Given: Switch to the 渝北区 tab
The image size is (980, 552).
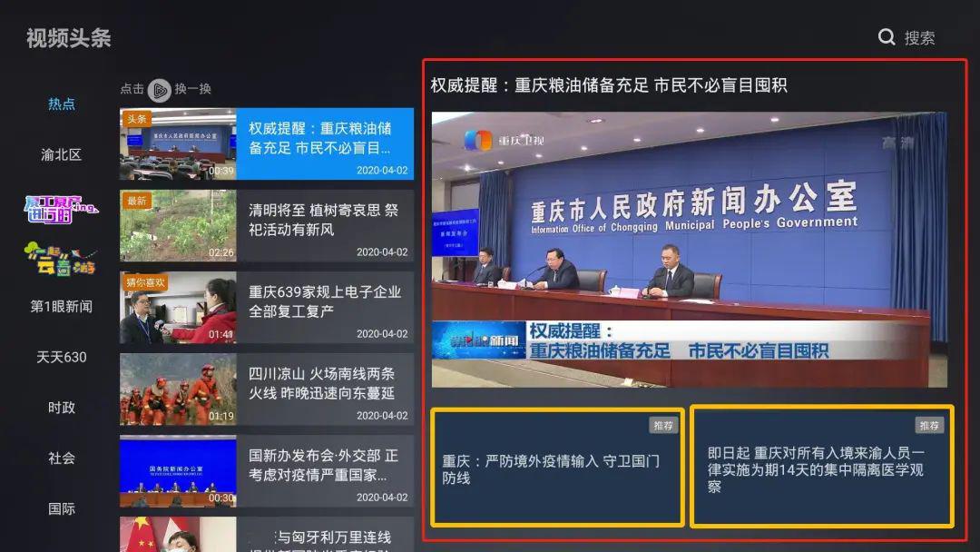Looking at the screenshot, I should 61,155.
